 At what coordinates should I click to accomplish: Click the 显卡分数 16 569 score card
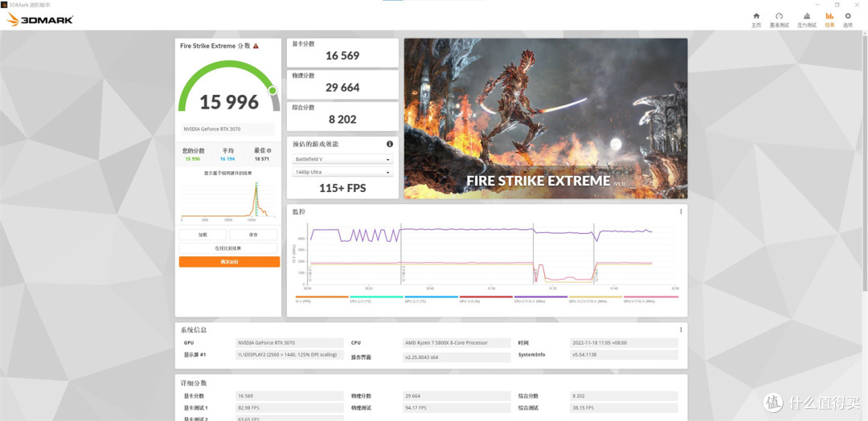coord(342,52)
